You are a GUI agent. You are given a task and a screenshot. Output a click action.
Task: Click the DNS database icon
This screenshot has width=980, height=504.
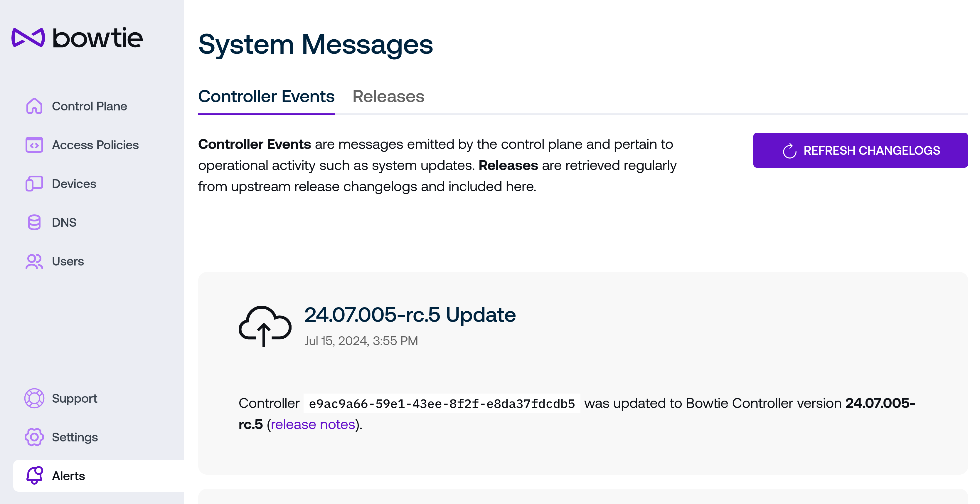[34, 222]
